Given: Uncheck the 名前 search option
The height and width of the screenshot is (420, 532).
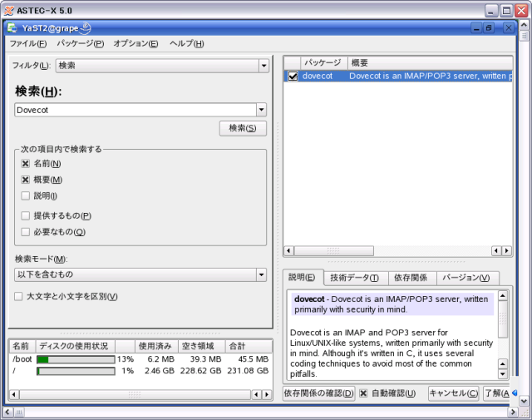Looking at the screenshot, I should pyautogui.click(x=26, y=164).
